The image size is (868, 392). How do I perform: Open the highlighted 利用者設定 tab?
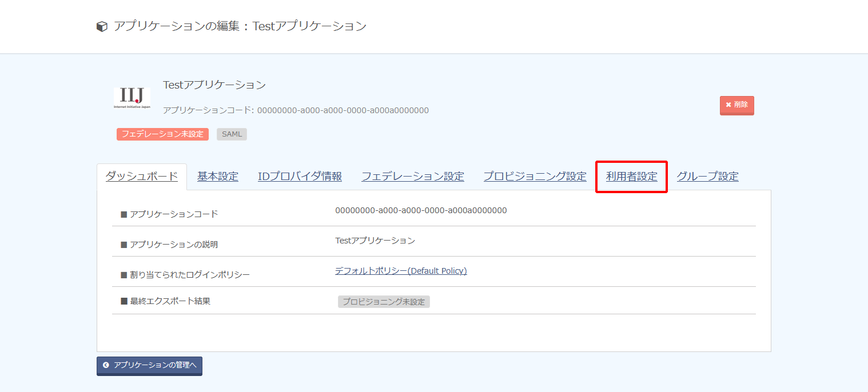tap(632, 177)
